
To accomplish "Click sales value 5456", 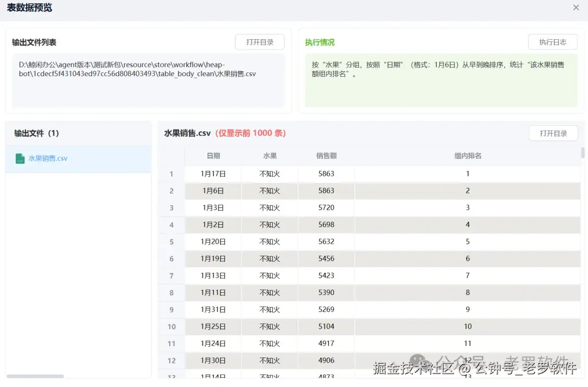I will (x=326, y=259).
